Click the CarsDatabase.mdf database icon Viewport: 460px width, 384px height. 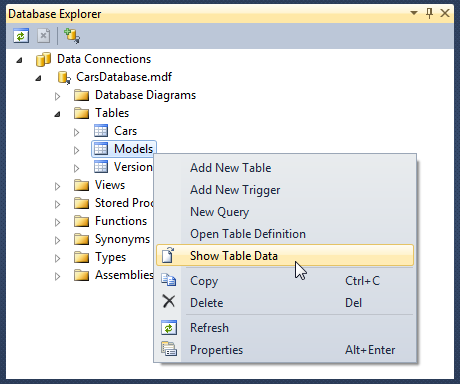(64, 77)
